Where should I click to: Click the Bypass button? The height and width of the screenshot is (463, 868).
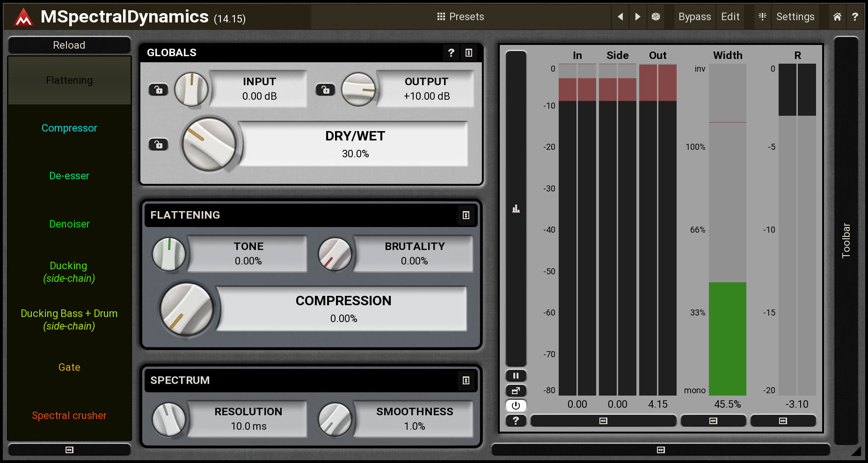[694, 17]
